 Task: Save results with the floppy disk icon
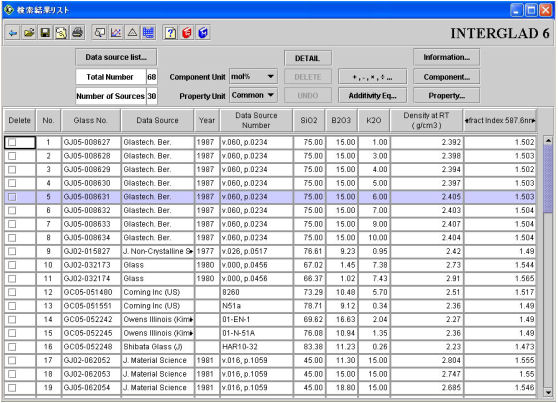(x=45, y=33)
